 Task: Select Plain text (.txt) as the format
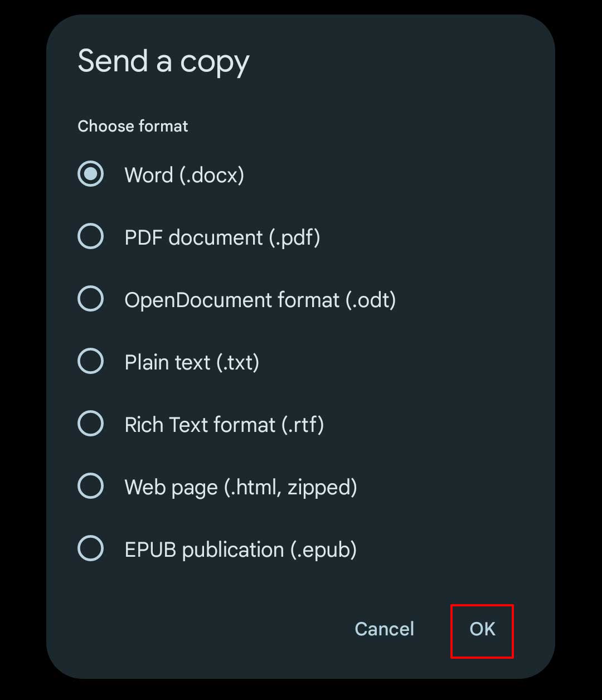tap(90, 361)
